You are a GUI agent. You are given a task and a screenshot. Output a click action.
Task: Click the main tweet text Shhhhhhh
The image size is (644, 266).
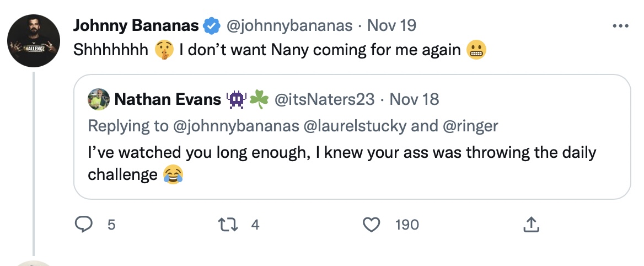pyautogui.click(x=111, y=50)
